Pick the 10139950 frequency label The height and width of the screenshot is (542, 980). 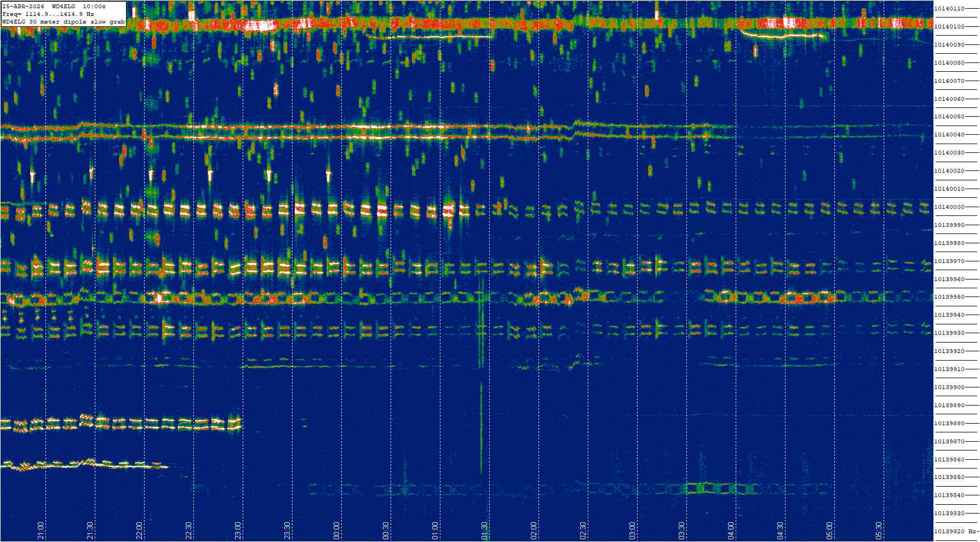pos(949,297)
